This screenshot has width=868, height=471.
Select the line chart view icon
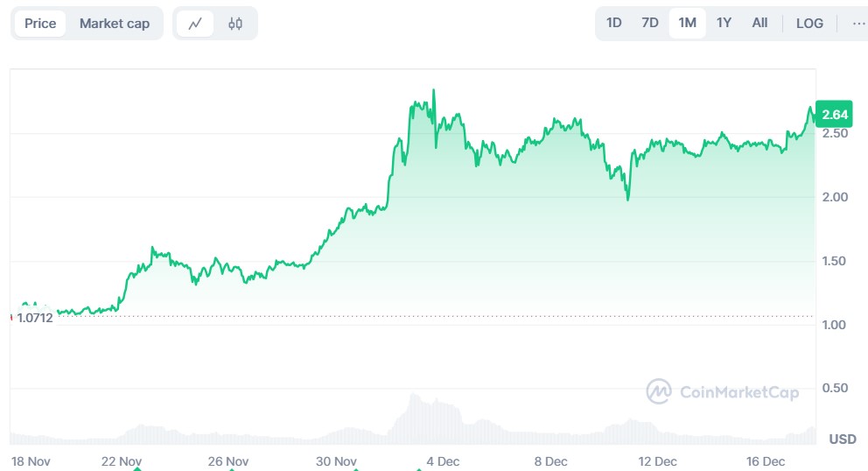(195, 24)
